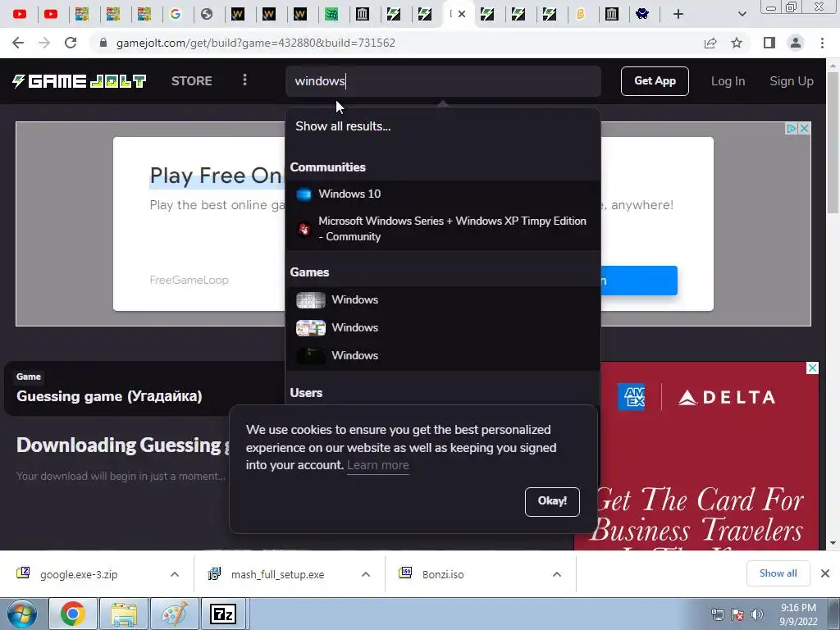Open the Windows Start menu
Screen dimensions: 840x630
22,614
